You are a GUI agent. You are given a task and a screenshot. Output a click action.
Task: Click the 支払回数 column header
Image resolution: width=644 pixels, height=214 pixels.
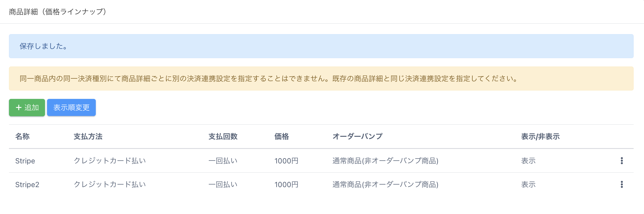223,136
